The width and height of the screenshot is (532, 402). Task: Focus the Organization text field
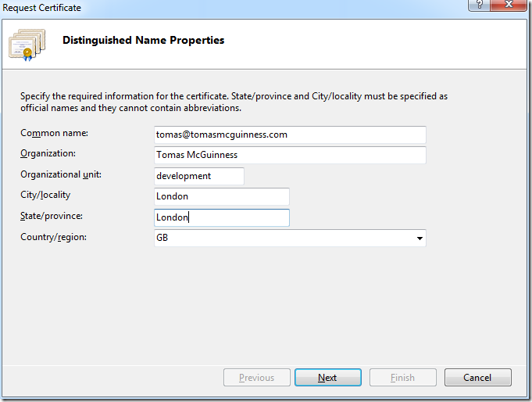coord(290,155)
